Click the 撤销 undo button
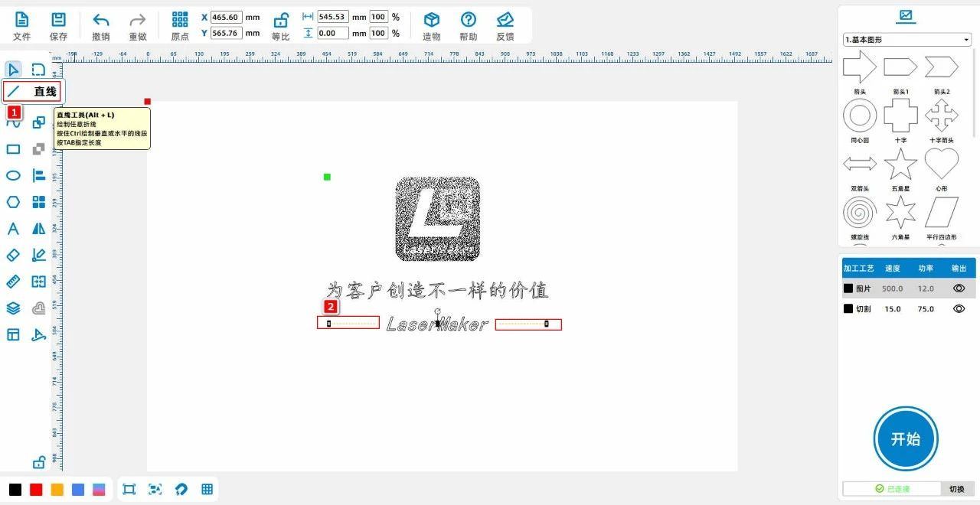This screenshot has width=980, height=505. [x=100, y=25]
